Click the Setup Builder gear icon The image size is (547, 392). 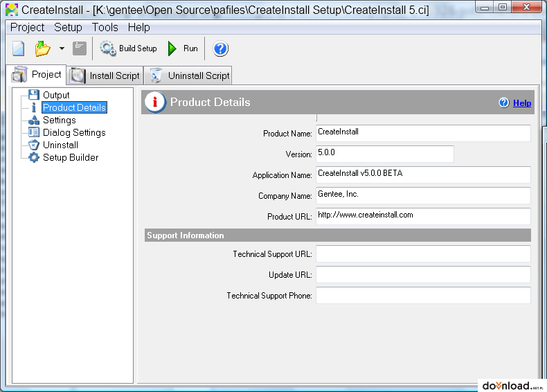tap(34, 157)
